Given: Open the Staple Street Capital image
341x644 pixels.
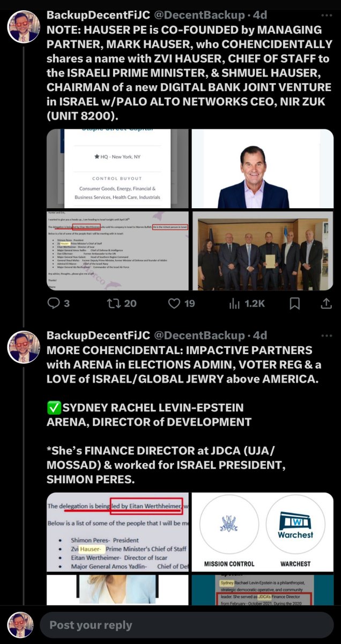Looking at the screenshot, I should click(x=117, y=169).
